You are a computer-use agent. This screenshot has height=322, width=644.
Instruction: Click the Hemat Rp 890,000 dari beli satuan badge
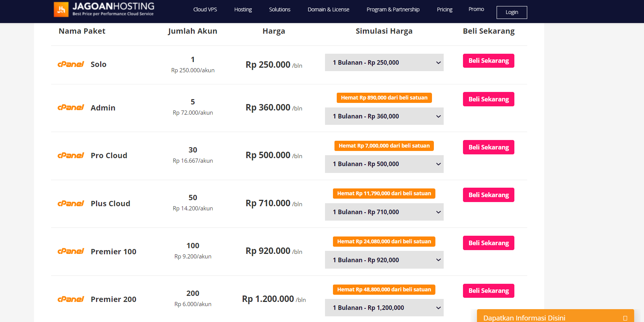(384, 98)
